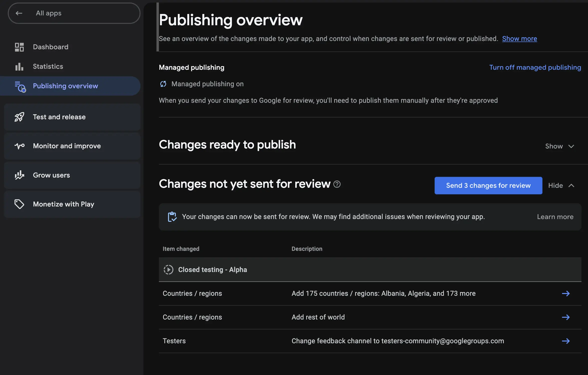This screenshot has width=588, height=375.
Task: Select the Closed testing - Alpha row
Action: point(212,270)
